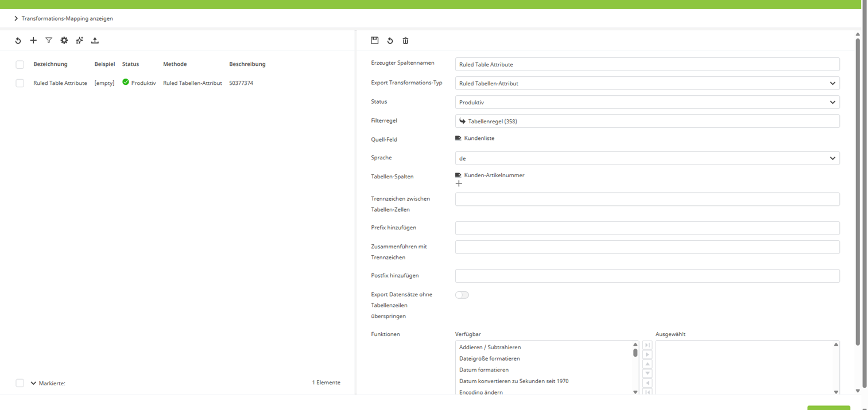Enable the Export Datensätze ohne Tabellenzeilen toggle
The width and height of the screenshot is (868, 410).
pos(462,294)
